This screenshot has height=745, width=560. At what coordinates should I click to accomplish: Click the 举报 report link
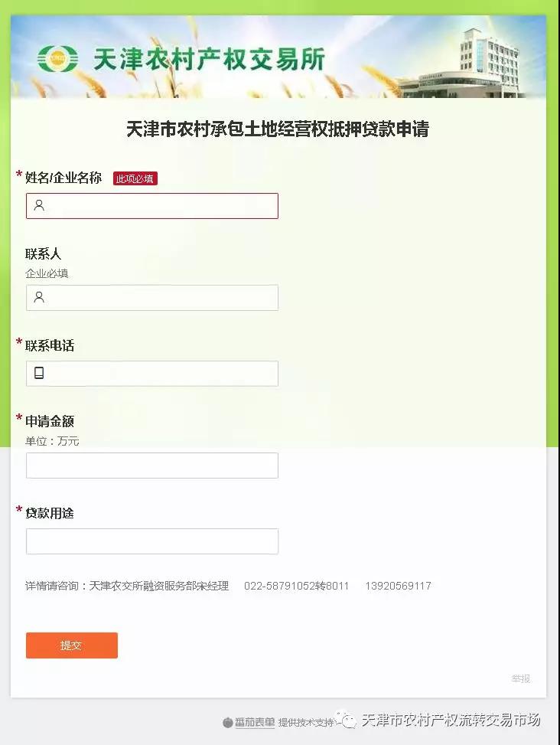tap(521, 678)
